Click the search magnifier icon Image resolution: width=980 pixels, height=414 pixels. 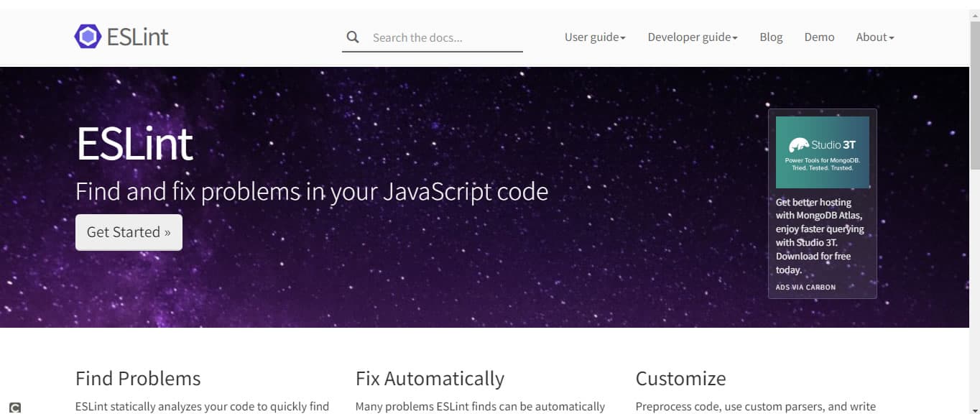[353, 37]
